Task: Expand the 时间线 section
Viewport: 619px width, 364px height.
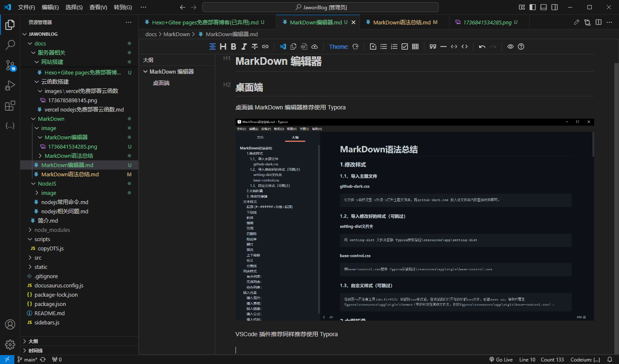Action: pos(35,351)
